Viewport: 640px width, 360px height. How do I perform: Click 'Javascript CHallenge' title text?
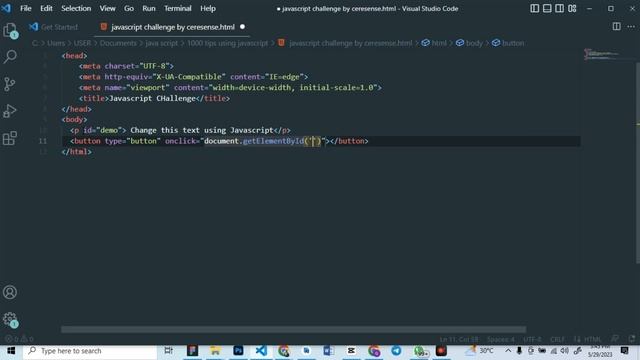152,98
